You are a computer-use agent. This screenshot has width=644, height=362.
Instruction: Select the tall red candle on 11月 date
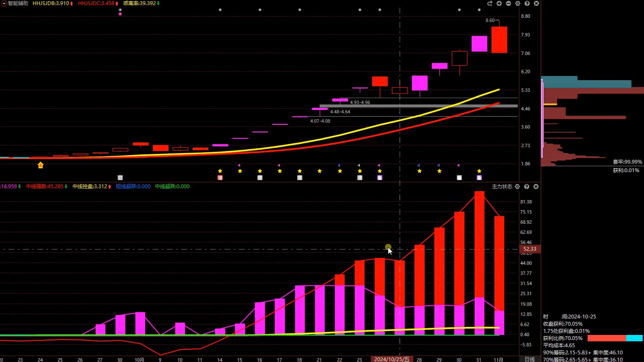click(x=499, y=40)
